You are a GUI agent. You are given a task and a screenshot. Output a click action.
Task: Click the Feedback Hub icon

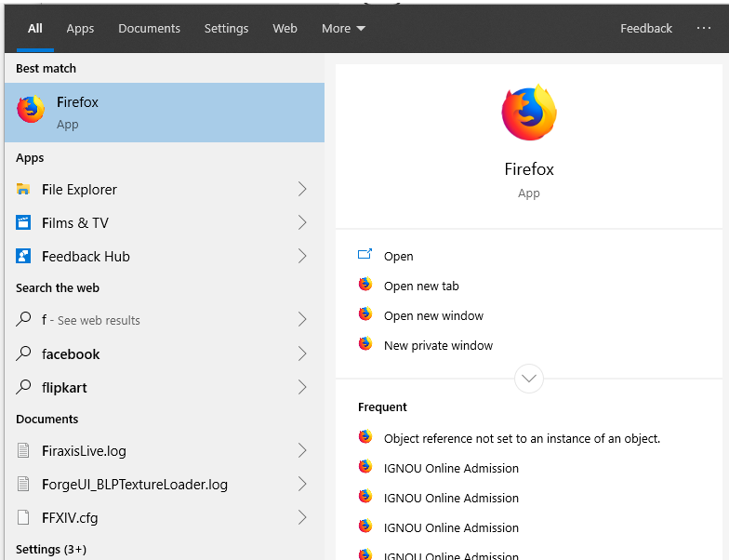click(x=23, y=256)
